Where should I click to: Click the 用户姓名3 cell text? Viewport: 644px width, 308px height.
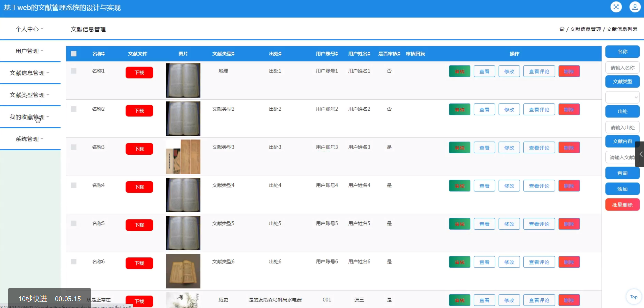pyautogui.click(x=359, y=147)
